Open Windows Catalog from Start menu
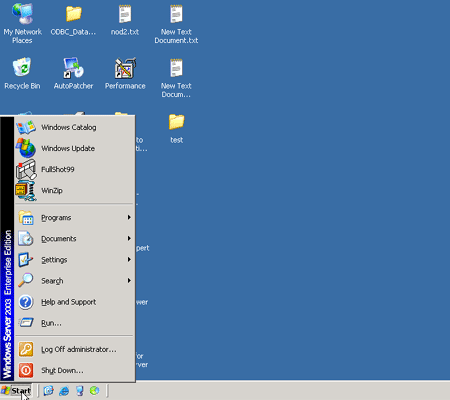This screenshot has height=400, width=450. [75, 127]
